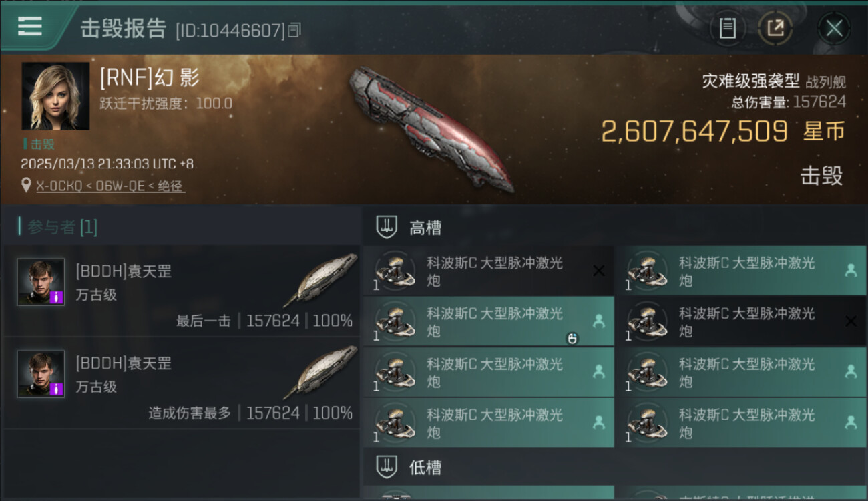This screenshot has height=501, width=868.
Task: Click the location pin icon
Action: [x=26, y=186]
